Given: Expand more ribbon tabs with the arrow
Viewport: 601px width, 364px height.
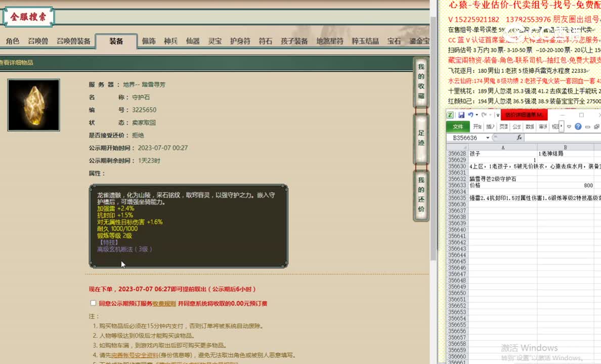Looking at the screenshot, I should 562,126.
